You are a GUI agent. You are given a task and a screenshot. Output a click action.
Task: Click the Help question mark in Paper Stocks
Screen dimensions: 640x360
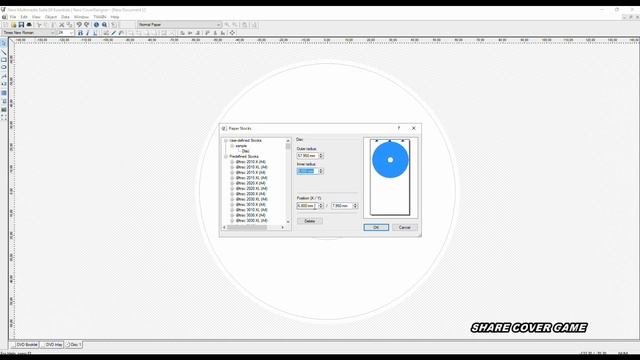[399, 128]
